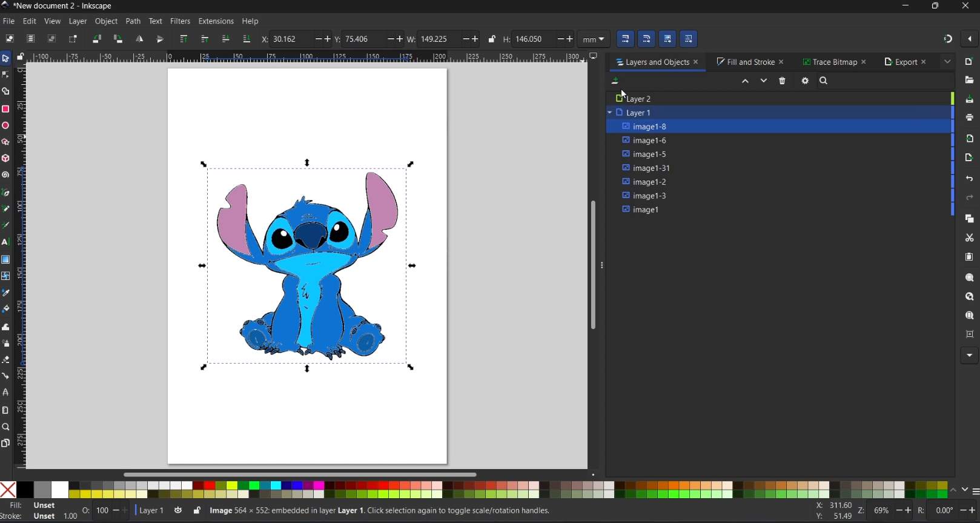Toggle scale stroke width with object
The width and height of the screenshot is (980, 523).
click(626, 39)
